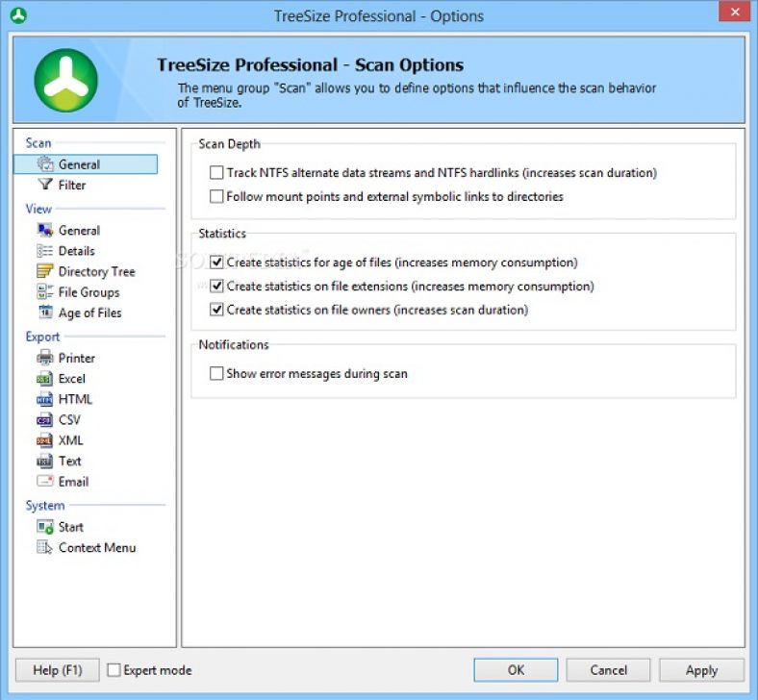Screen dimensions: 758x700
Task: Open the Filter options page
Action: pyautogui.click(x=72, y=185)
